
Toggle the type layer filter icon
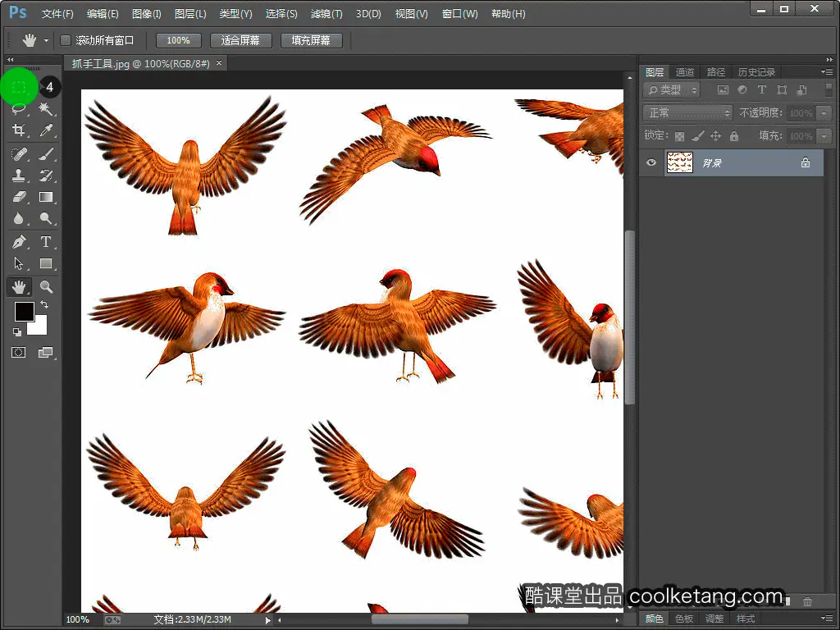[762, 90]
